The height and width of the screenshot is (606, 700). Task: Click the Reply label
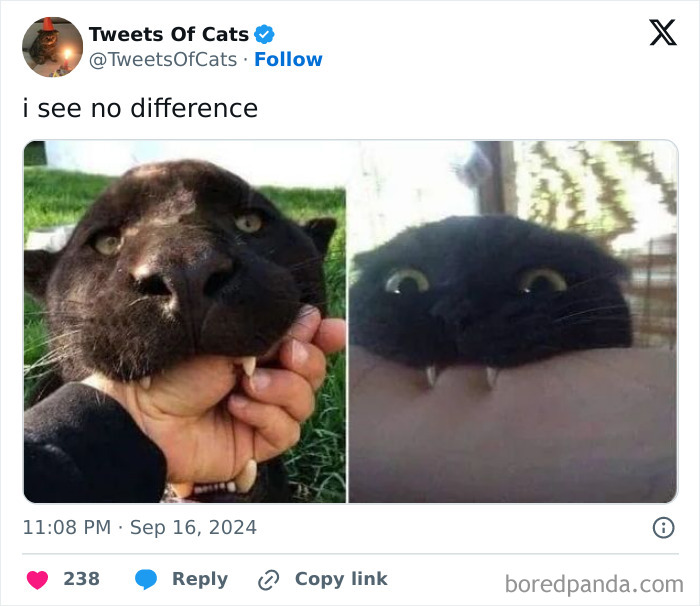(200, 579)
